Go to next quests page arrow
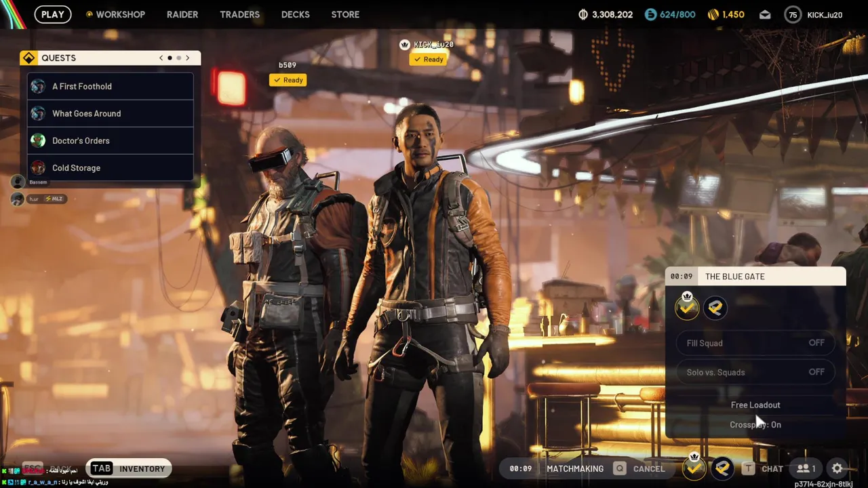This screenshot has height=488, width=868. coord(188,58)
